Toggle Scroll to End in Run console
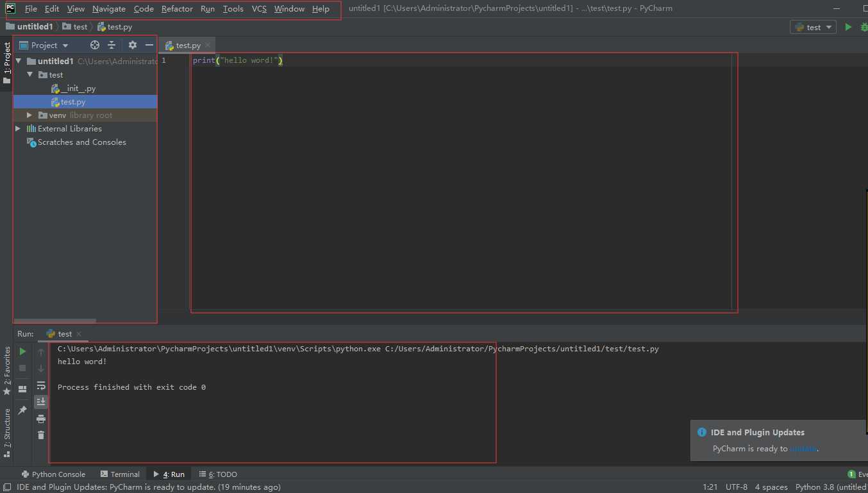 [41, 401]
